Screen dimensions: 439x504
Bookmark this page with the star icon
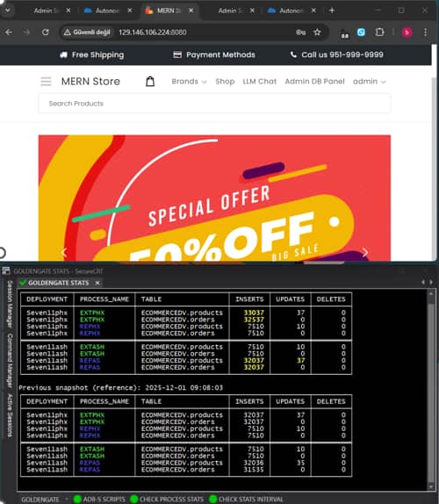point(317,32)
